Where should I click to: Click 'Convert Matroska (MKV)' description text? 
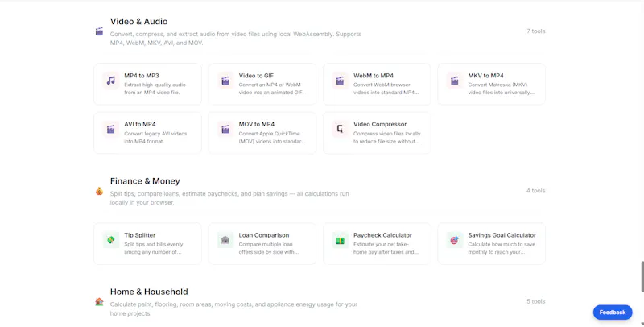pyautogui.click(x=501, y=89)
